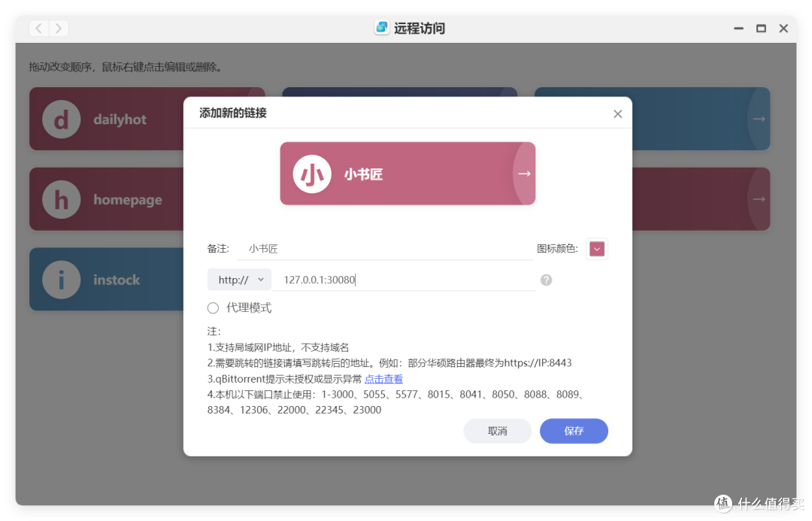Click the remote access app icon in title bar
The height and width of the screenshot is (521, 812).
click(x=382, y=28)
